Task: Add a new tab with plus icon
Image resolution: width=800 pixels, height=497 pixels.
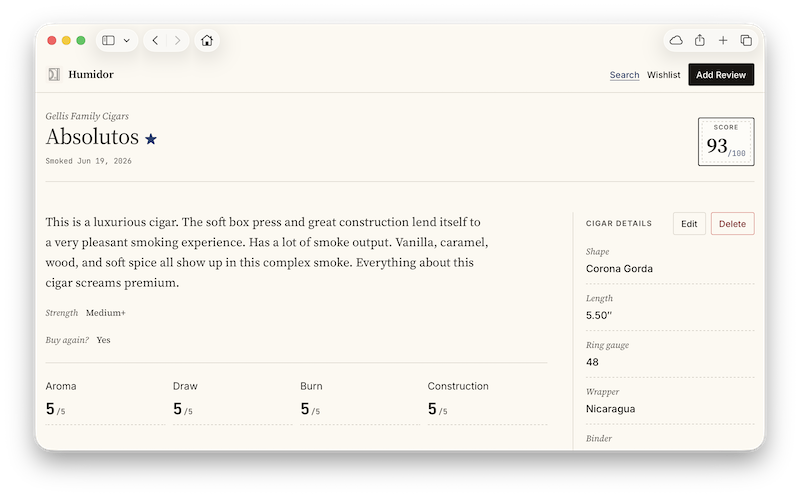Action: (x=723, y=40)
